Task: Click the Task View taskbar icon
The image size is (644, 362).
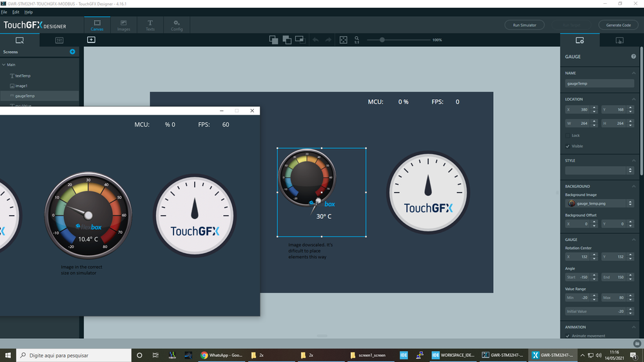Action: click(155, 355)
